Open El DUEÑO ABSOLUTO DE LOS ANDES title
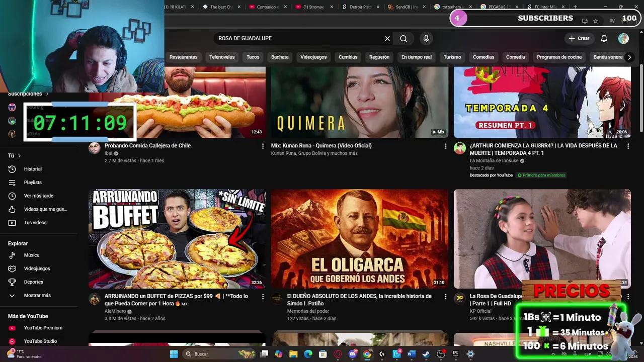 (359, 300)
